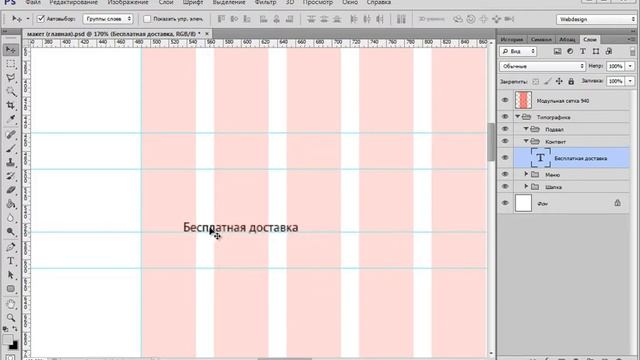The image size is (640, 360).
Task: Select the Horizontal Type tool
Action: pos(11,261)
